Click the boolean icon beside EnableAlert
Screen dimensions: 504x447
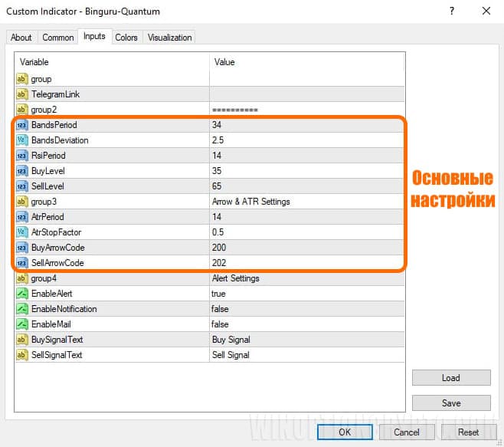21,294
